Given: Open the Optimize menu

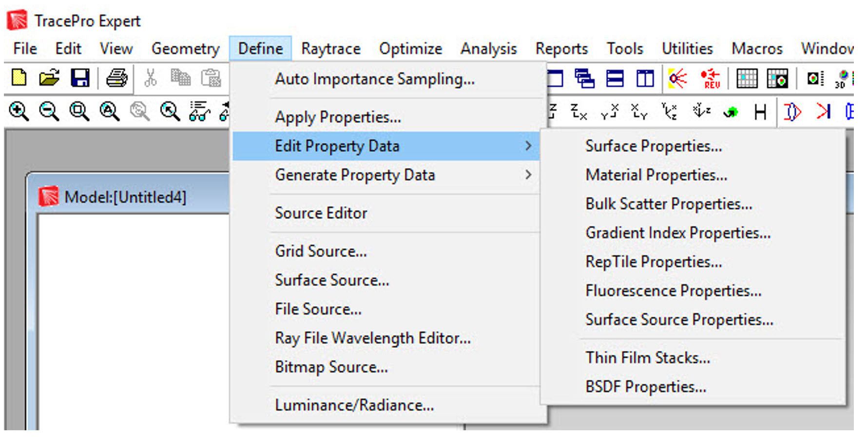Looking at the screenshot, I should coord(411,48).
